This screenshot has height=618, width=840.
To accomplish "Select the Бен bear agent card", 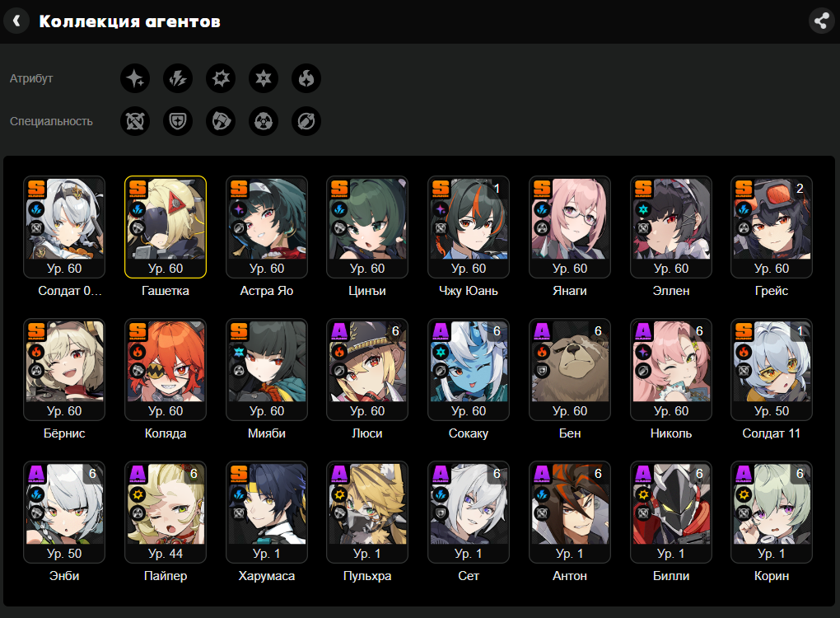I will point(570,370).
